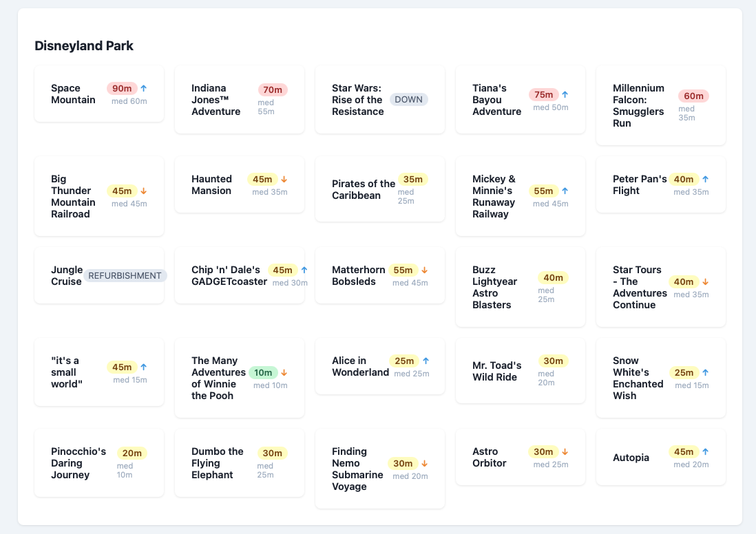Viewport: 756px width, 534px height.
Task: Select the up arrow on Tiana's Bayou Adventure
Action: point(564,94)
